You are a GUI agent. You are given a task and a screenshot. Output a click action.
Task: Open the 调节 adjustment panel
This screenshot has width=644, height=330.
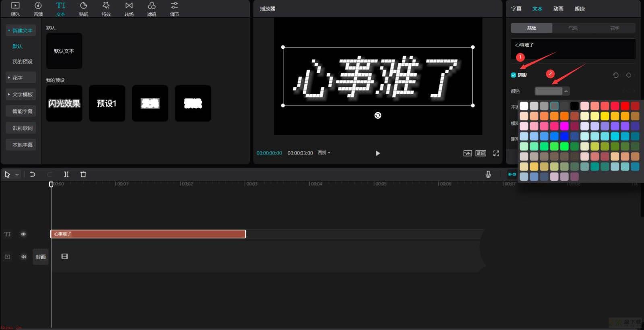click(174, 9)
